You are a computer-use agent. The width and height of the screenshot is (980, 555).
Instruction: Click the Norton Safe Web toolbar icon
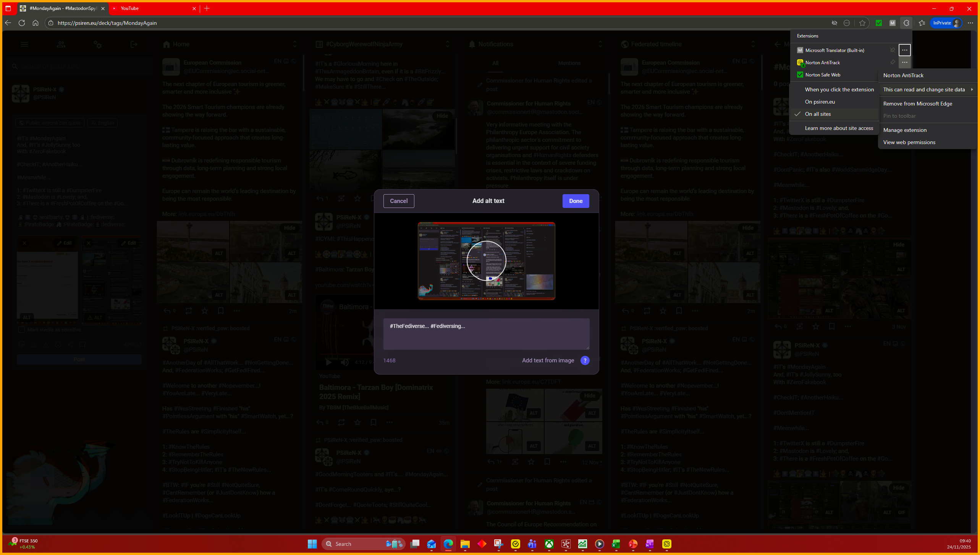[x=879, y=23]
